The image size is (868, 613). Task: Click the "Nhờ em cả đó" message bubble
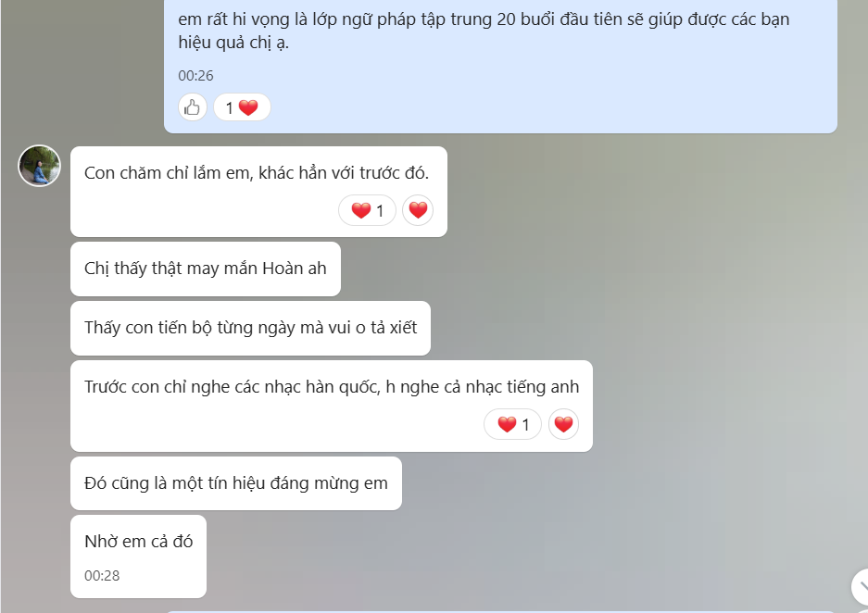pyautogui.click(x=138, y=557)
